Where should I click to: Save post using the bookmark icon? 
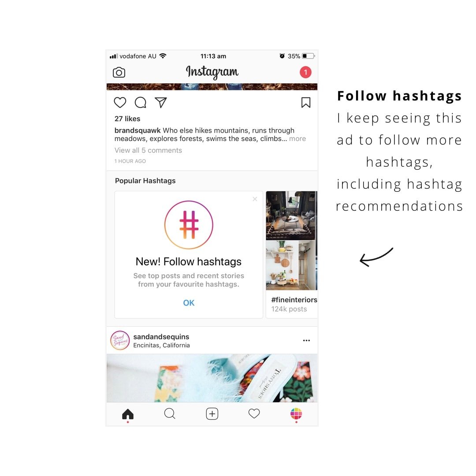(x=306, y=102)
